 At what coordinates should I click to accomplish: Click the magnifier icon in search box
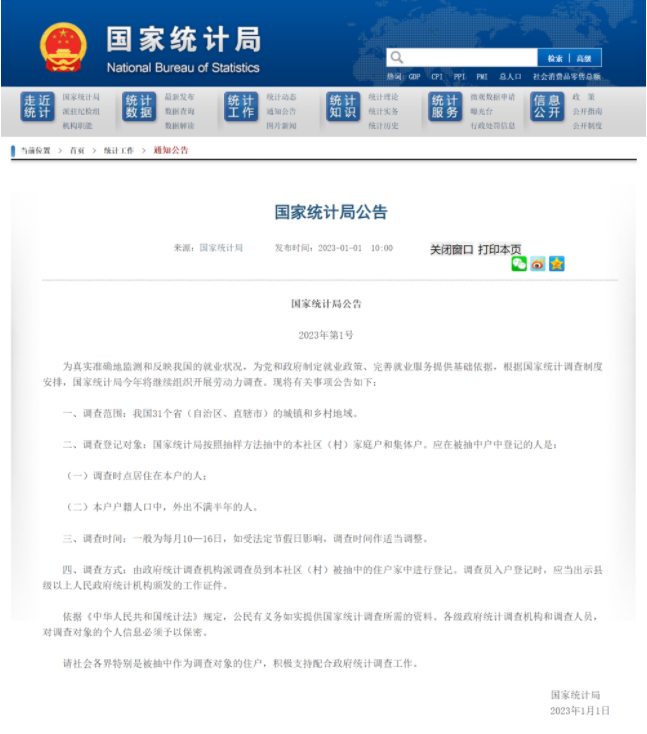tap(397, 58)
